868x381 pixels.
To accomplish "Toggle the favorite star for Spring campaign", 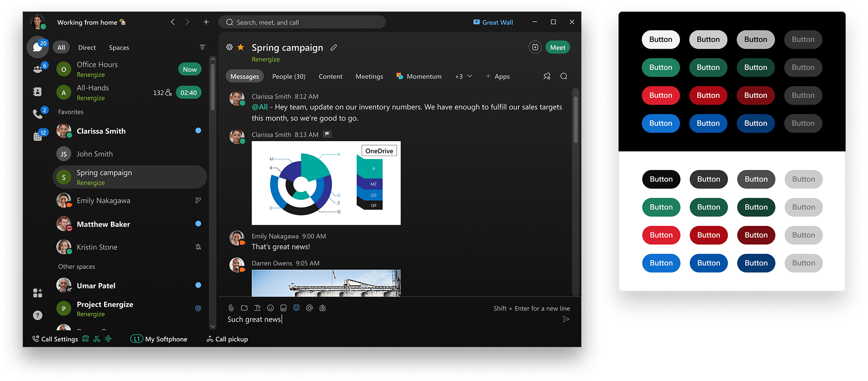I will coord(241,47).
